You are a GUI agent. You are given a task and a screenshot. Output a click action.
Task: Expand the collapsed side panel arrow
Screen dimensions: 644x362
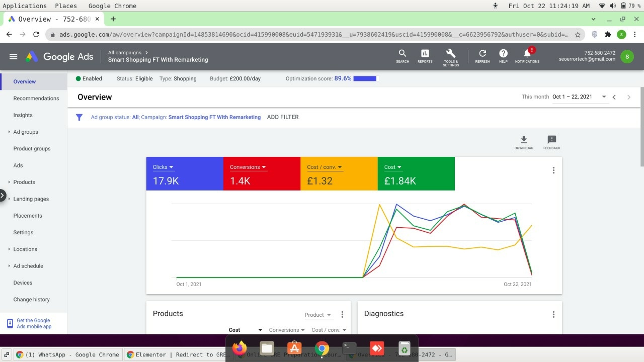pos(3,196)
